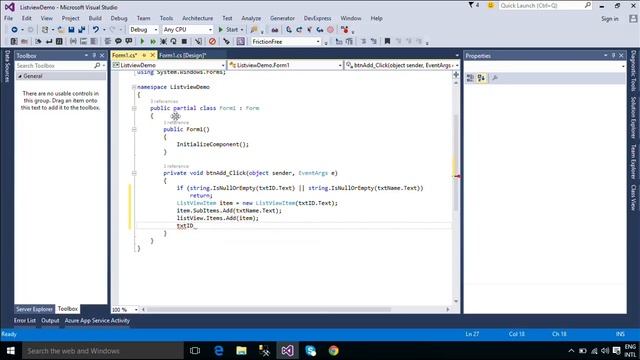The image size is (640, 360).
Task: Collapse the namespace ListviewDemo code block
Action: pyautogui.click(x=133, y=87)
